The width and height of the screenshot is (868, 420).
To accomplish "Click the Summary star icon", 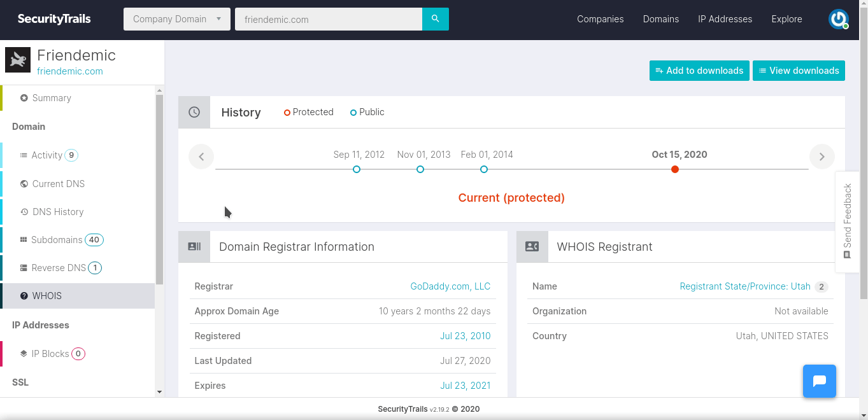I will click(24, 98).
